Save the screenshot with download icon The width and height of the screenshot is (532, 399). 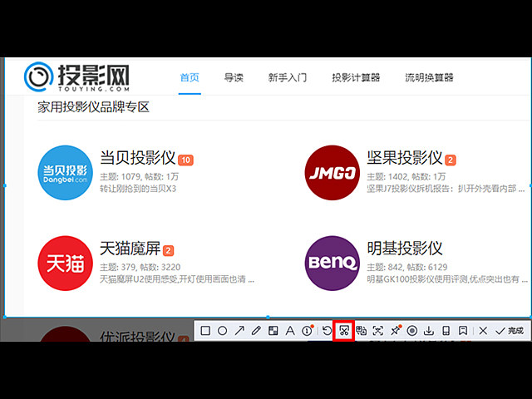pos(429,331)
